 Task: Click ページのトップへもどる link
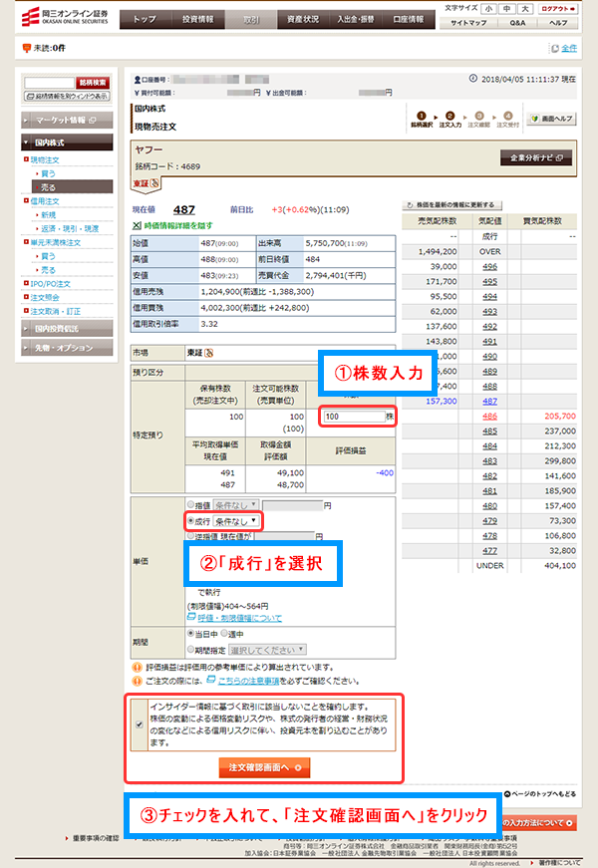click(540, 794)
